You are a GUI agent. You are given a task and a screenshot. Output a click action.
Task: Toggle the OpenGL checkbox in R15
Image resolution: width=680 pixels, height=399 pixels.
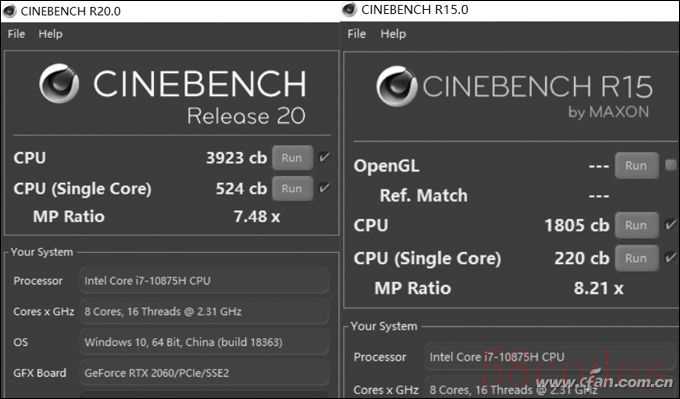pos(670,165)
